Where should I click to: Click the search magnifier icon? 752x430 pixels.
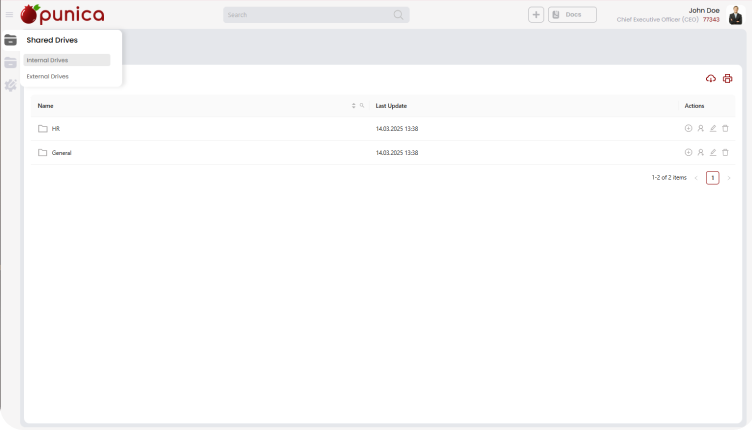pos(399,15)
